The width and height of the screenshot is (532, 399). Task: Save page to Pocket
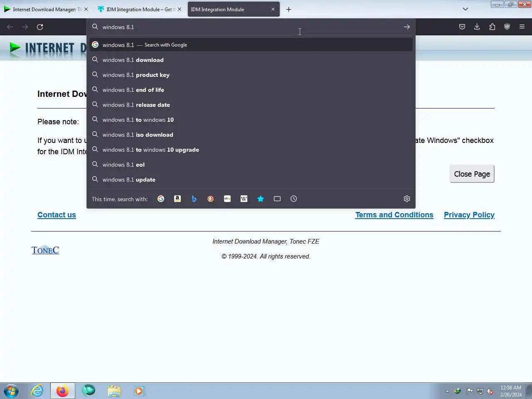(x=462, y=27)
